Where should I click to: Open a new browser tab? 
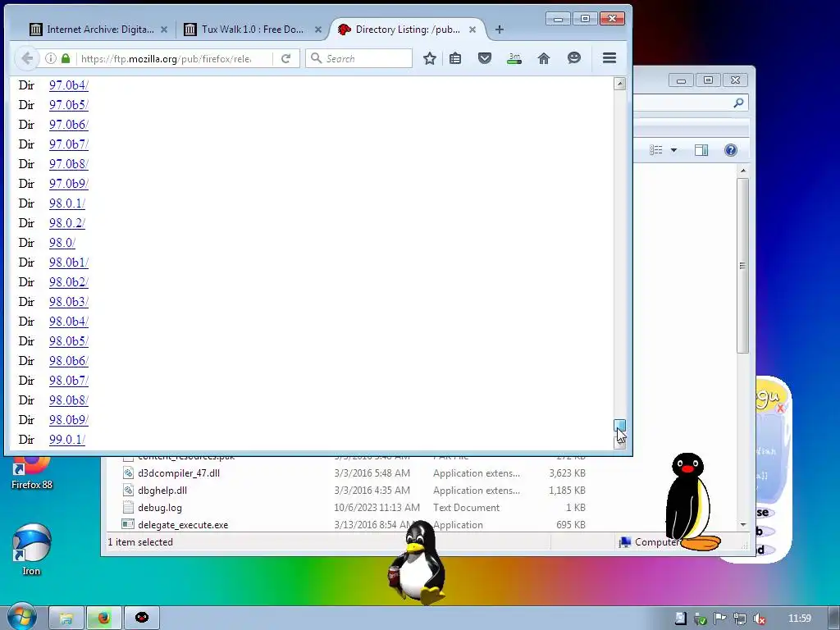[500, 30]
